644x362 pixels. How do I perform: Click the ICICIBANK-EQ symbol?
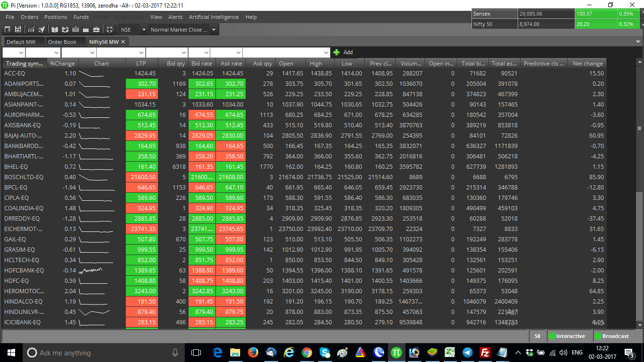click(x=22, y=322)
